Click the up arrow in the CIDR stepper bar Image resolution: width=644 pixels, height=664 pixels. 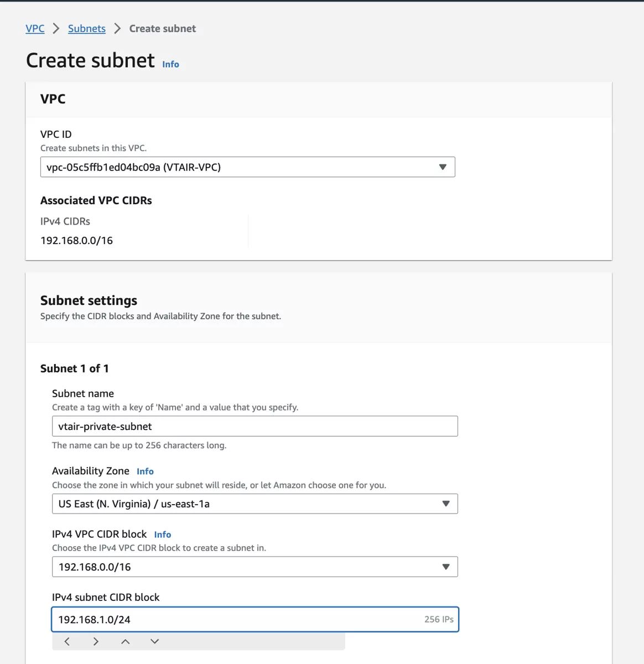click(125, 641)
